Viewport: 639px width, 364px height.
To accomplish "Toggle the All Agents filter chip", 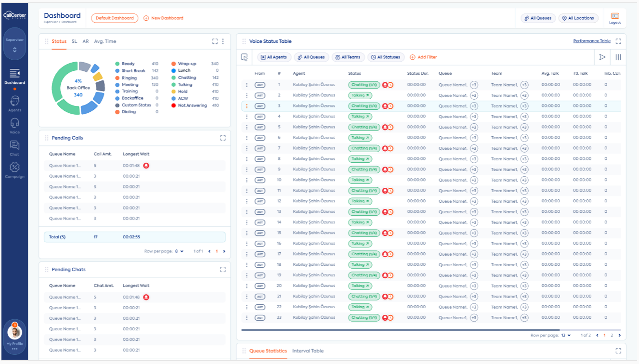I will click(x=274, y=57).
